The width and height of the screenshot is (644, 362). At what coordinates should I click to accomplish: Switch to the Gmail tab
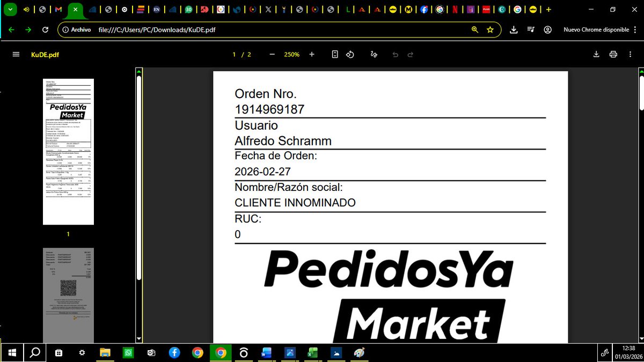tap(59, 9)
